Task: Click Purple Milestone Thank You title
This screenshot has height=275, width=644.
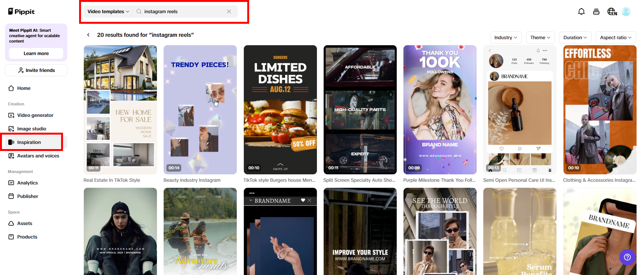Action: click(x=439, y=180)
